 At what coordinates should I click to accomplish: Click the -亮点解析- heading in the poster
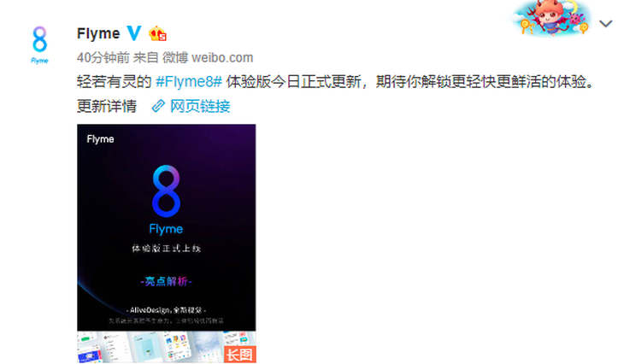pyautogui.click(x=167, y=281)
